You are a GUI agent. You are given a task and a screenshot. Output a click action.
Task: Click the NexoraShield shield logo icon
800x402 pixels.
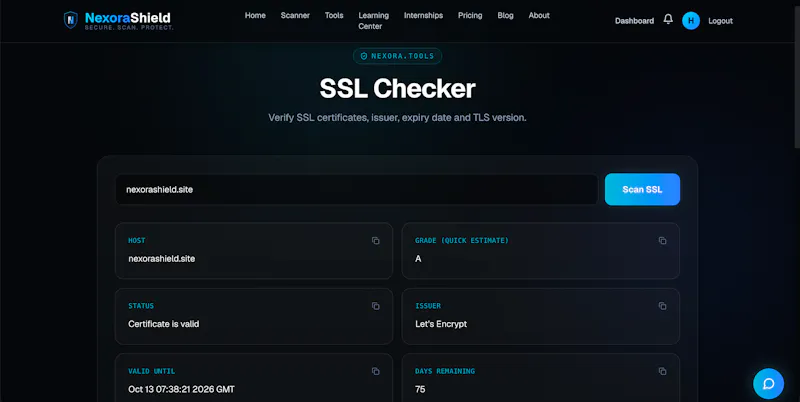click(70, 20)
